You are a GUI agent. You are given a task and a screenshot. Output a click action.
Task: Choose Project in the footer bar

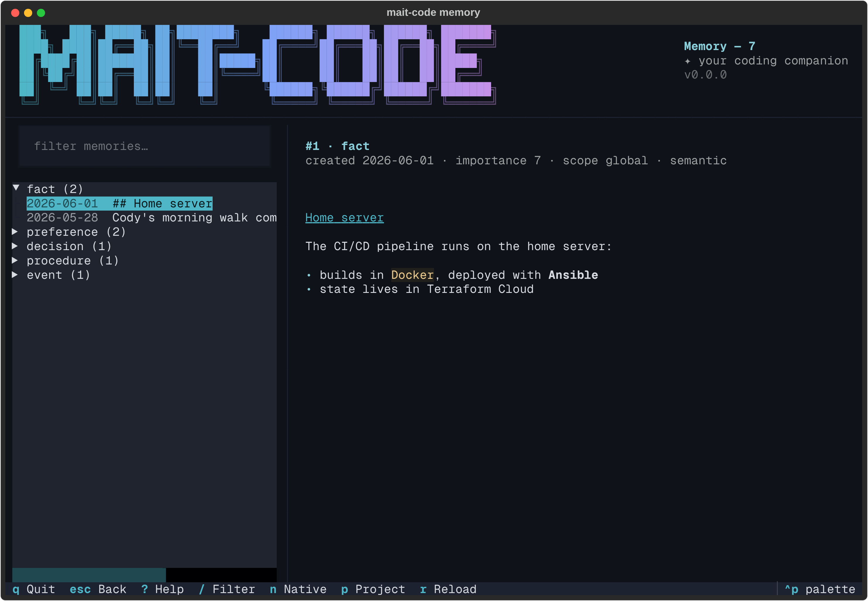[x=373, y=589]
